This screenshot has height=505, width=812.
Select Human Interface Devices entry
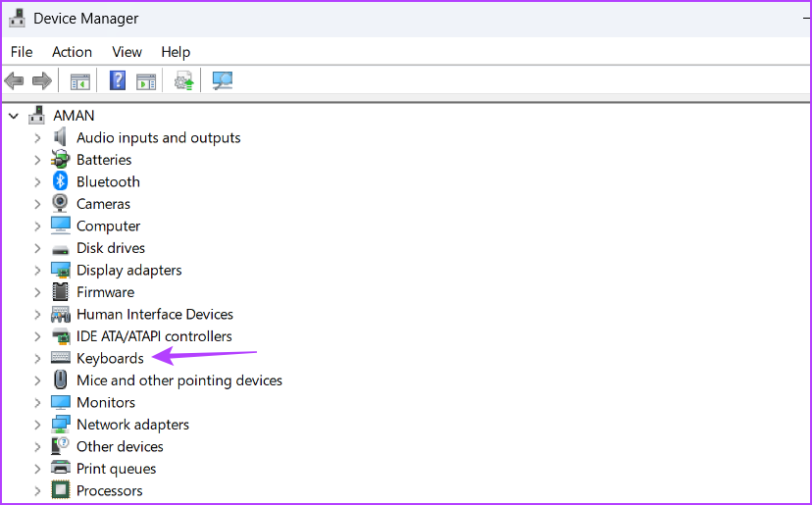click(x=155, y=315)
